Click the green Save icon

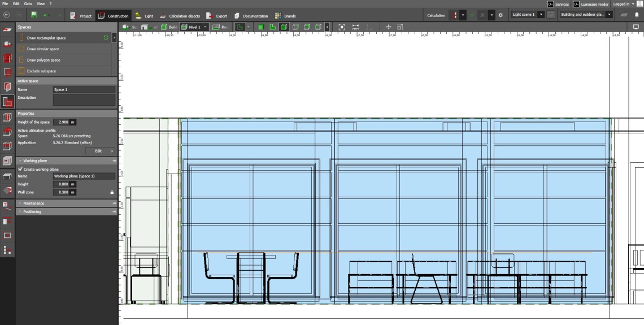pyautogui.click(x=34, y=15)
